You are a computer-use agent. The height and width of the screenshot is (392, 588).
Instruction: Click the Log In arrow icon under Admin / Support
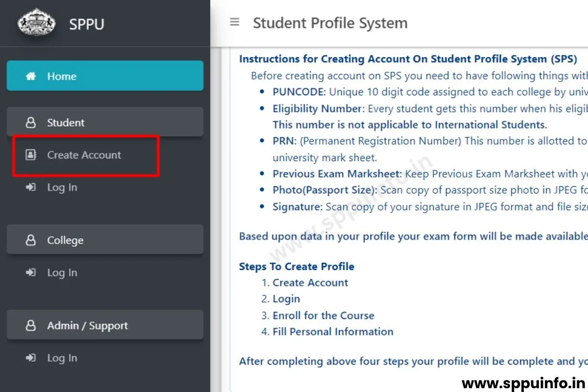point(31,358)
